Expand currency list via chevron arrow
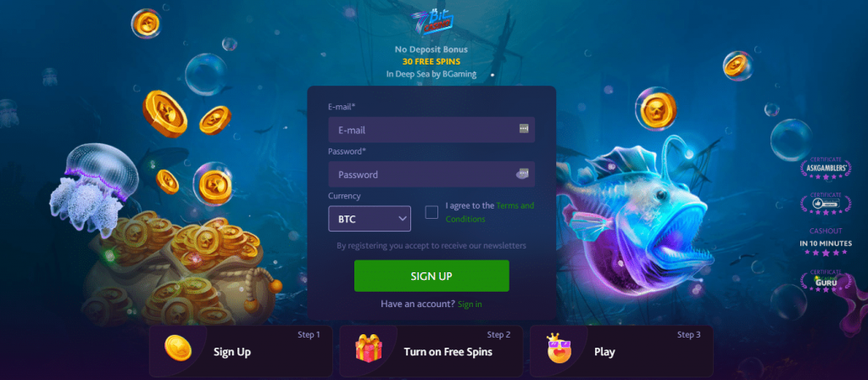Image resolution: width=868 pixels, height=380 pixels. point(403,219)
